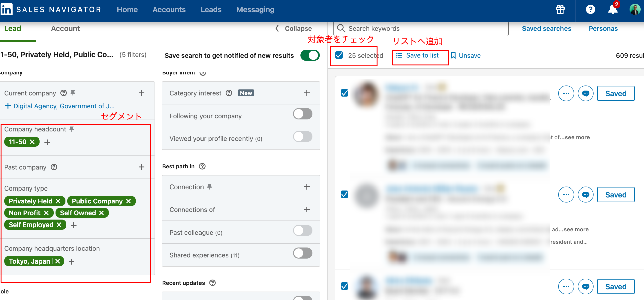Expand the Connection filter
The height and width of the screenshot is (300, 644).
tap(307, 187)
